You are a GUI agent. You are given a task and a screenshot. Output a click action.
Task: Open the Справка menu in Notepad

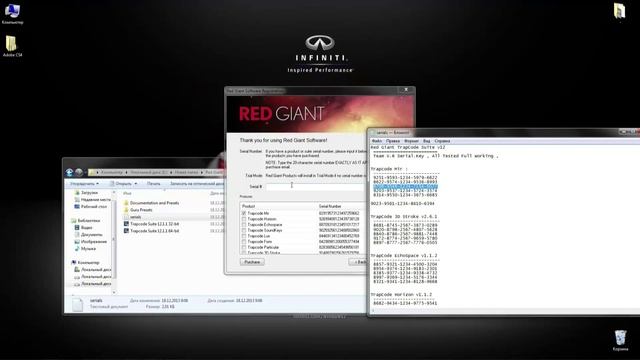point(442,141)
